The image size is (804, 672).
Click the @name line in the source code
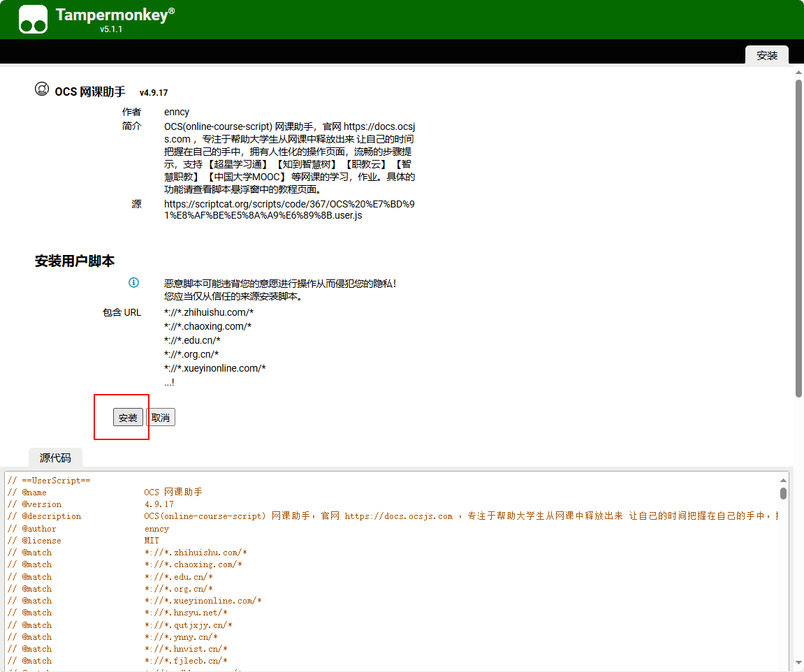pos(105,492)
